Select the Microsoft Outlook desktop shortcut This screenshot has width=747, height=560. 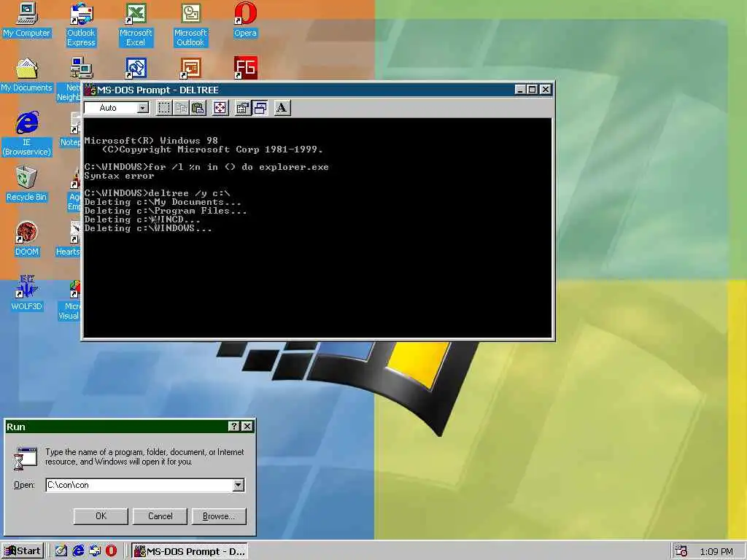coord(190,24)
